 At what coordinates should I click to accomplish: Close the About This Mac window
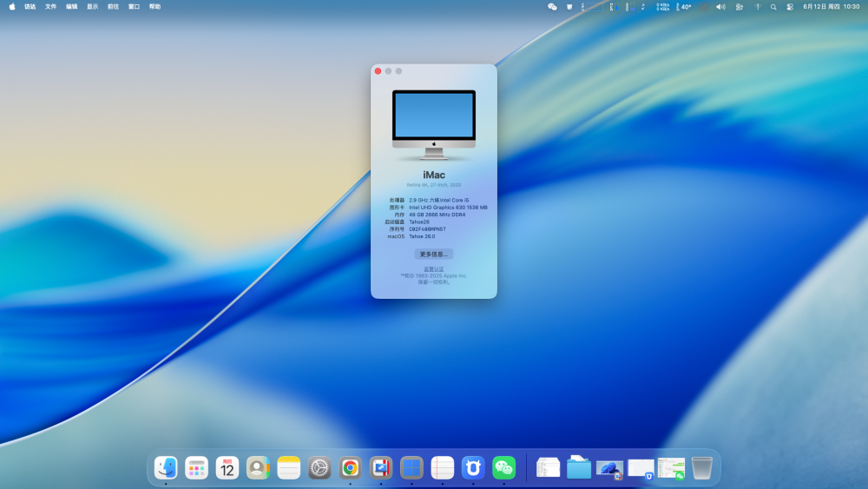[x=378, y=71]
